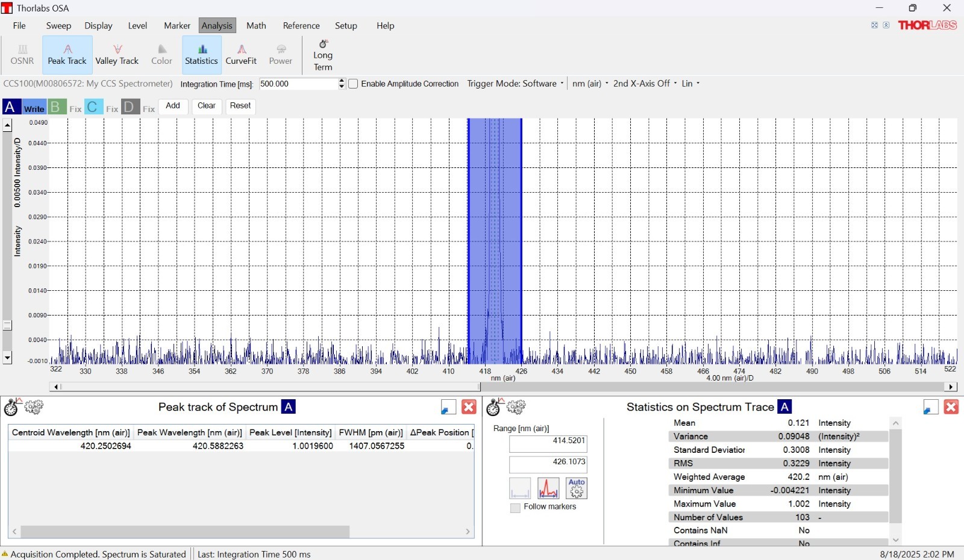Expand the 2nd X-Axis Off dropdown
964x560 pixels.
[645, 84]
